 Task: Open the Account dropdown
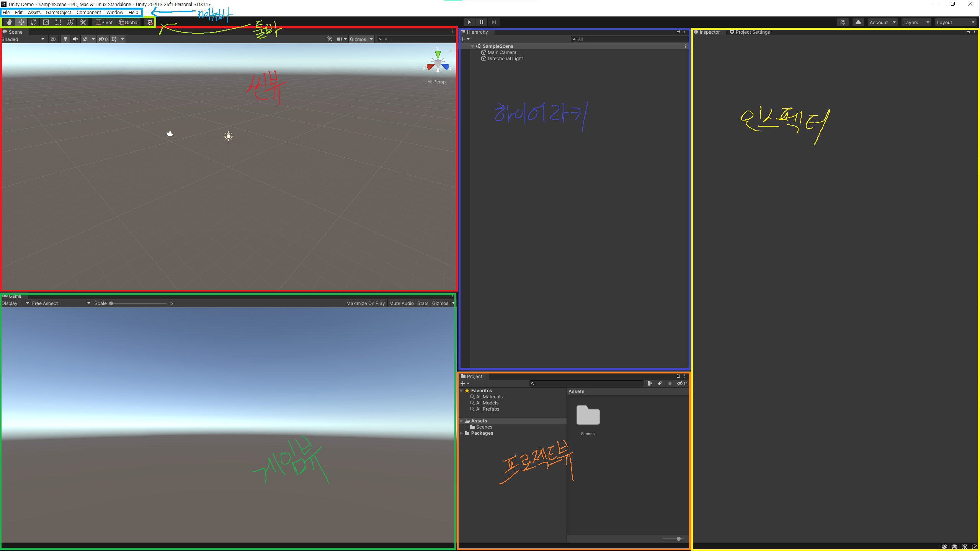click(x=882, y=22)
